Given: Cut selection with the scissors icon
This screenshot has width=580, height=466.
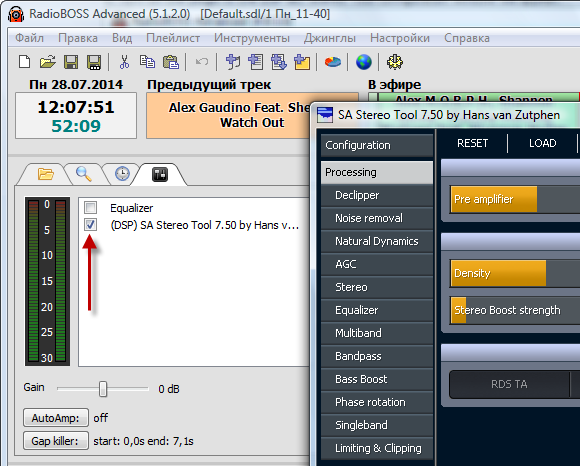Looking at the screenshot, I should (124, 62).
